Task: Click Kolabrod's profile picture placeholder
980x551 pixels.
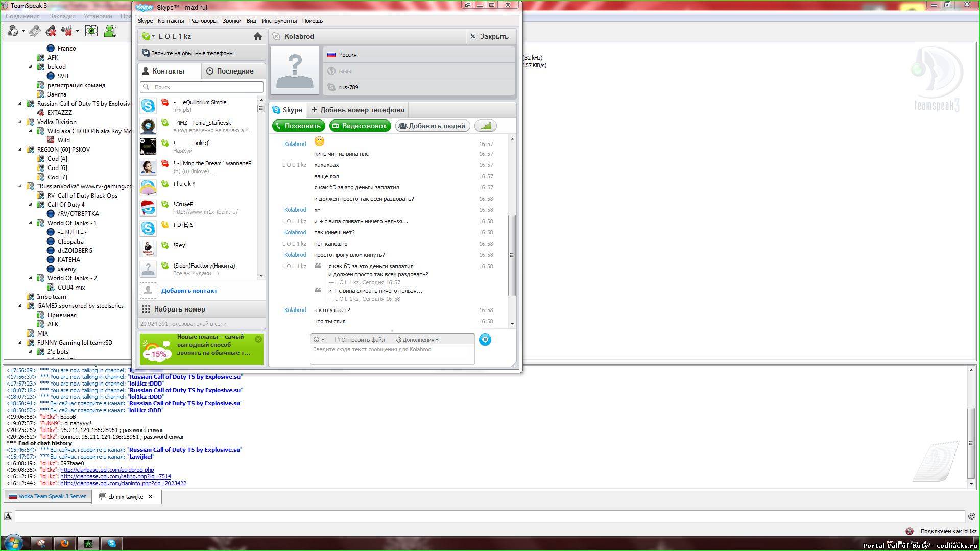Action: pyautogui.click(x=295, y=71)
